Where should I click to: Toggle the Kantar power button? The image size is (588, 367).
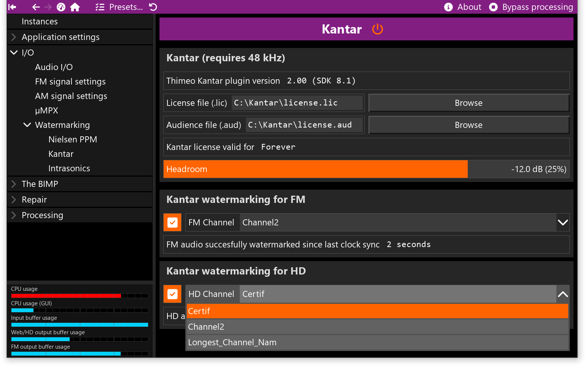tap(378, 29)
